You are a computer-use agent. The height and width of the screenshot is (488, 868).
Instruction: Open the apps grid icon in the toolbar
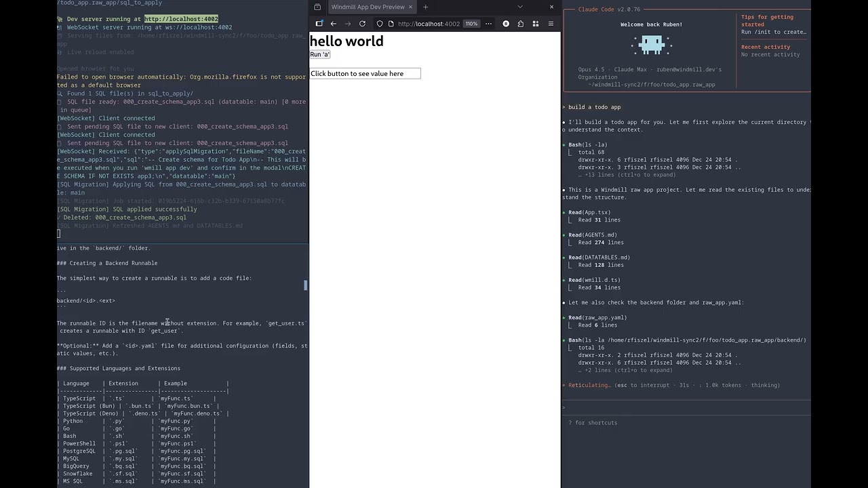(535, 24)
